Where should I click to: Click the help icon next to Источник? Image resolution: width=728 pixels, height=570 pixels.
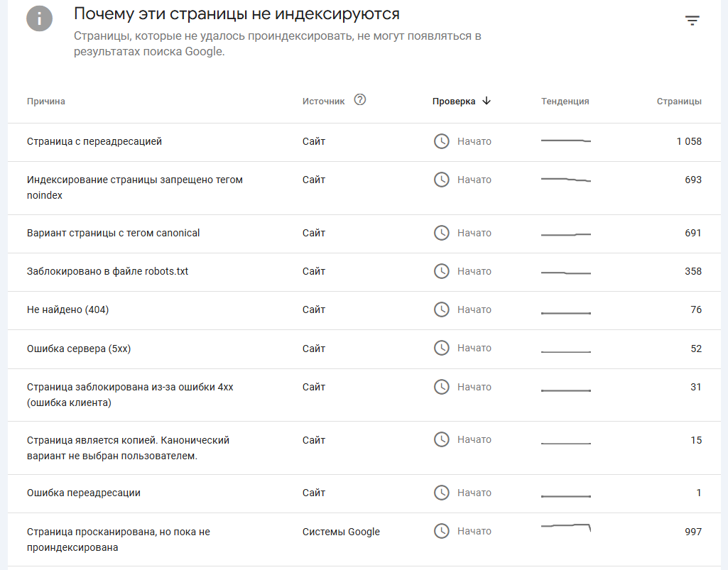[x=360, y=100]
